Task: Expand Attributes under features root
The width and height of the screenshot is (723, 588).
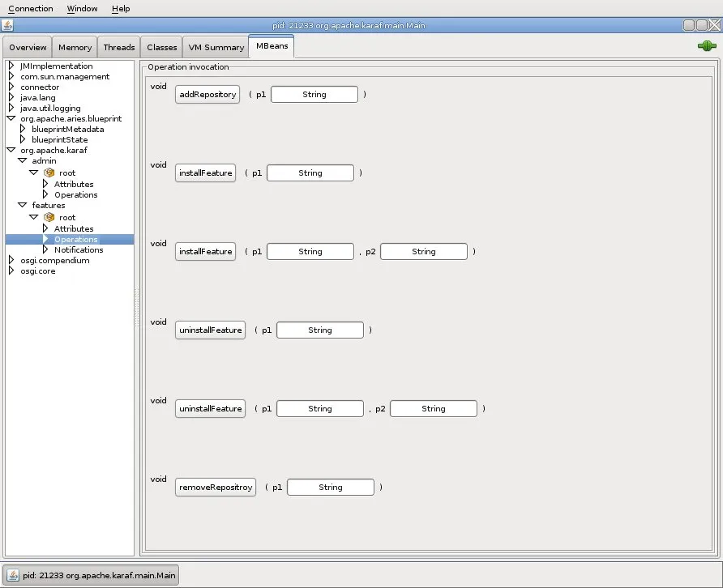Action: coord(45,229)
